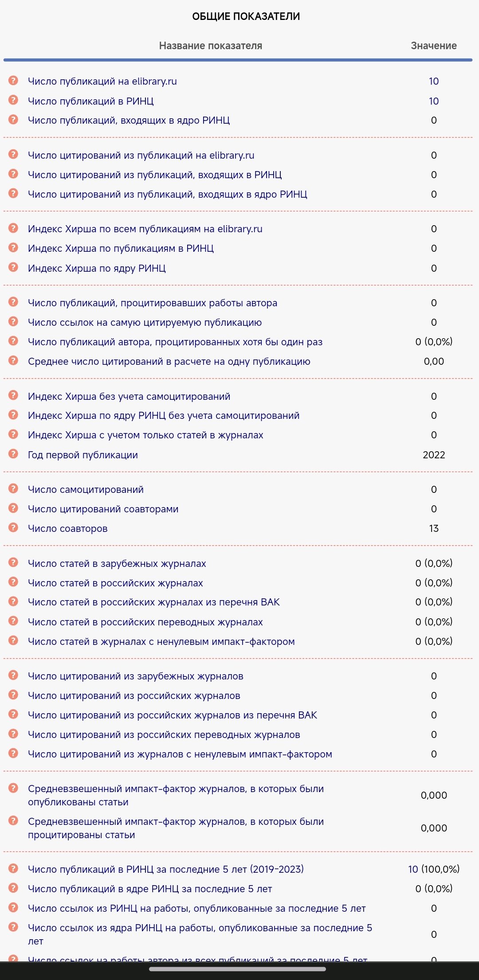Open value 10 for elibrary.ru publications
Viewport: 479px width, 980px height.
click(433, 81)
